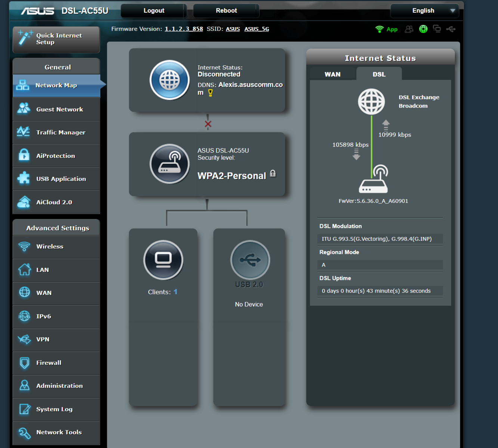The image size is (498, 448).
Task: Open AiCloud 2.0 page
Action: click(x=56, y=202)
